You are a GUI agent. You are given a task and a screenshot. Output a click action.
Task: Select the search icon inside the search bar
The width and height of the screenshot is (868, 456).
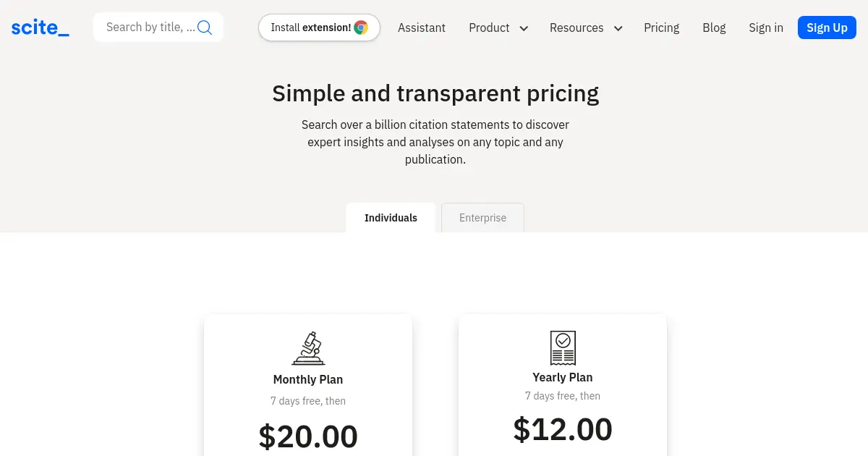[x=205, y=27]
